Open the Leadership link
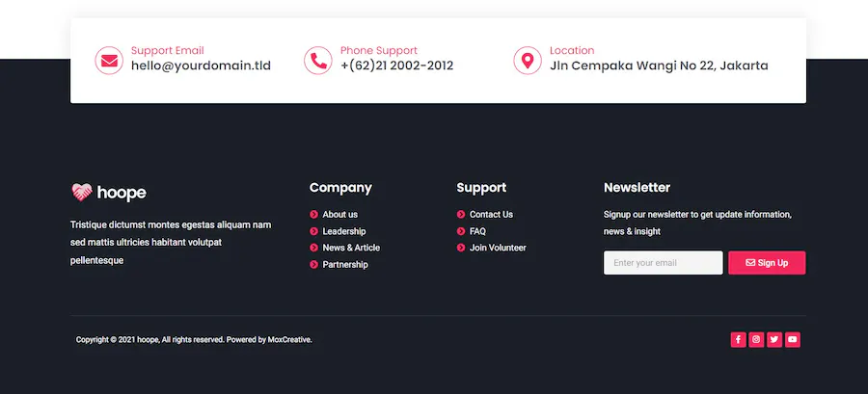Viewport: 868px width, 394px height. 343,231
